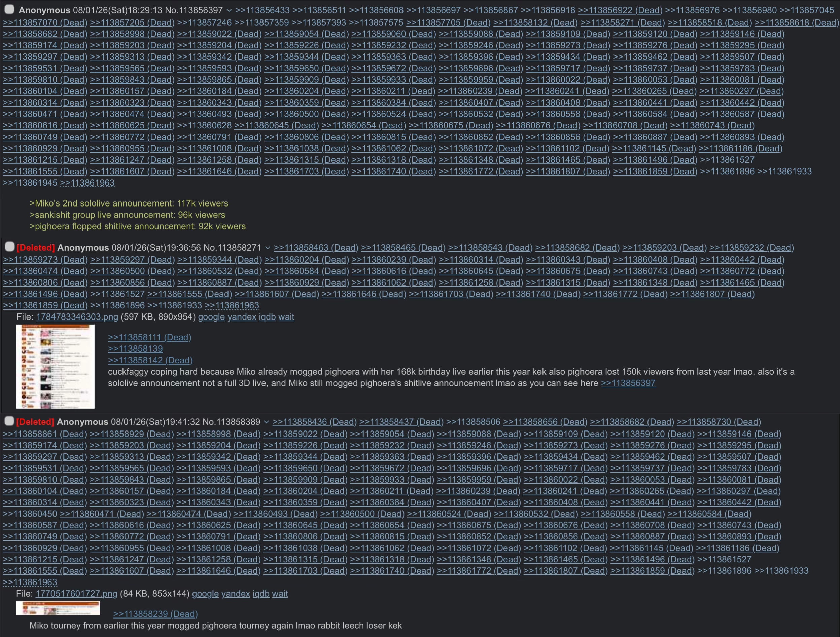
Task: Click post number No.113856397
Action: pos(194,11)
